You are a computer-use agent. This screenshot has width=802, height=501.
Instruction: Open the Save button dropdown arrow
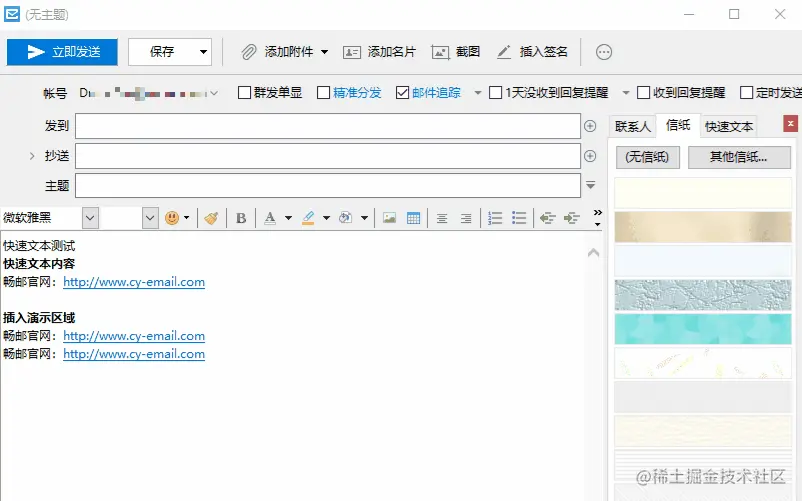pos(204,52)
